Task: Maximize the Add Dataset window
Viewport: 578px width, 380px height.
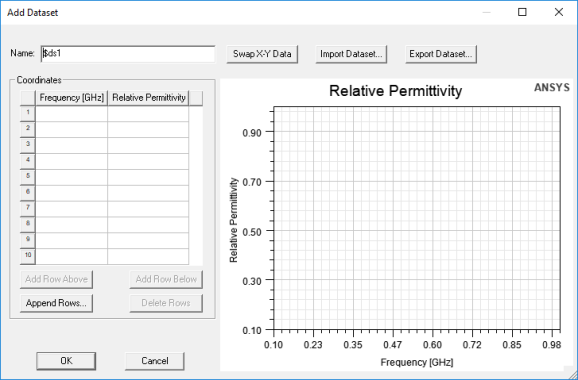Action: click(522, 12)
